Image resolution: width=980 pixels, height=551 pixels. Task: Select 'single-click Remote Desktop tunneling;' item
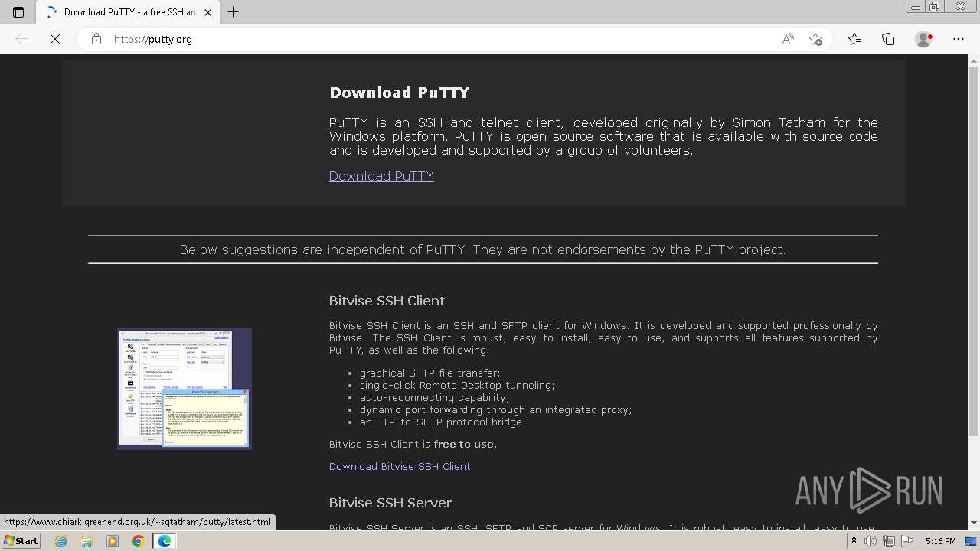[457, 386]
